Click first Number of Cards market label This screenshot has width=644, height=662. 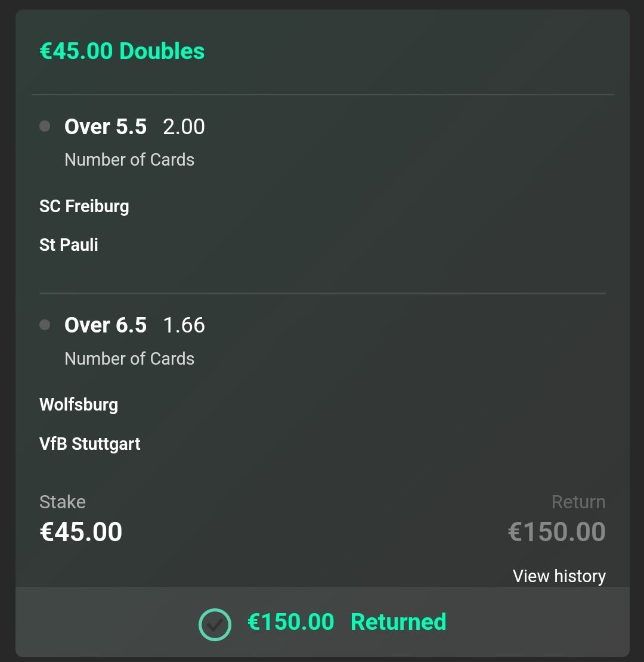pyautogui.click(x=129, y=160)
